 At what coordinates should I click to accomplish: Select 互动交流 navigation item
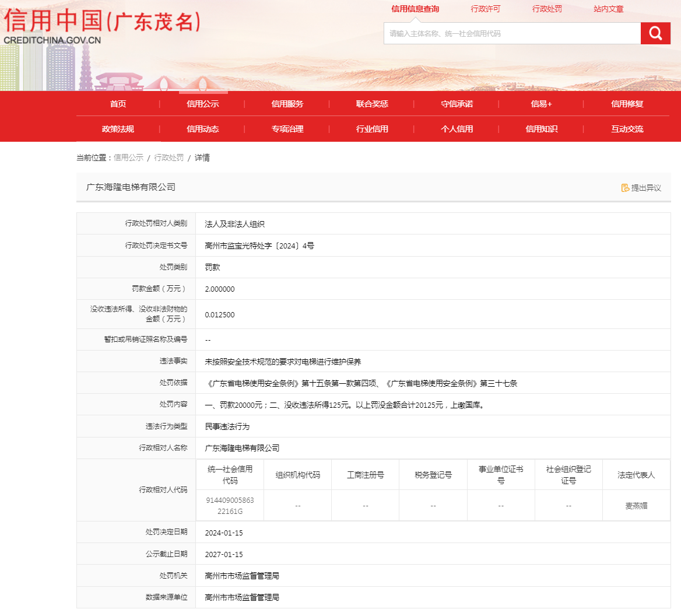coord(627,129)
